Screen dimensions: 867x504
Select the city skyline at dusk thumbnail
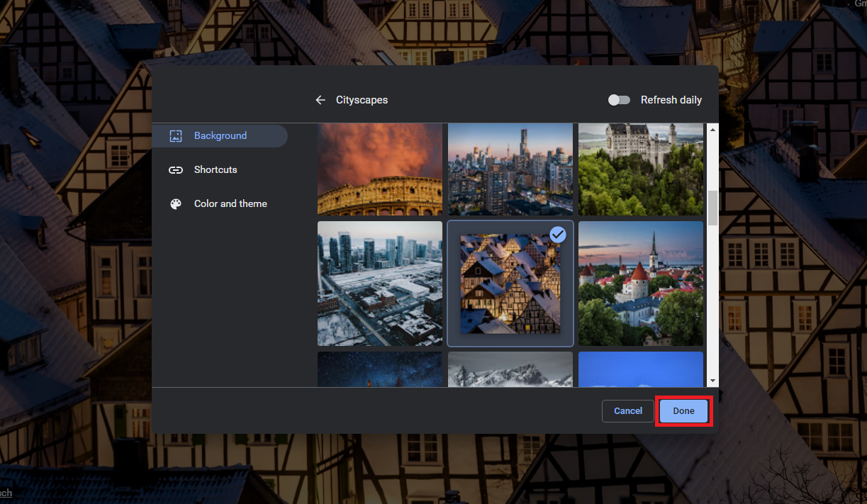(510, 169)
